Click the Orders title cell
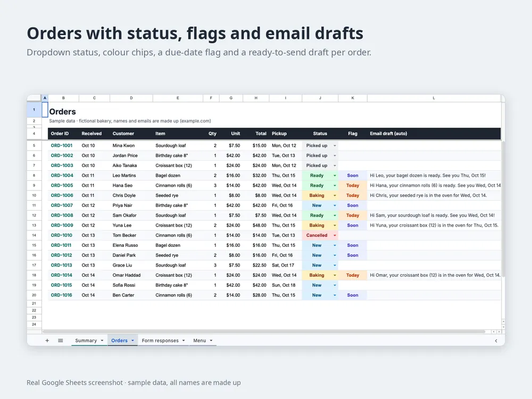532x399 pixels. point(62,112)
